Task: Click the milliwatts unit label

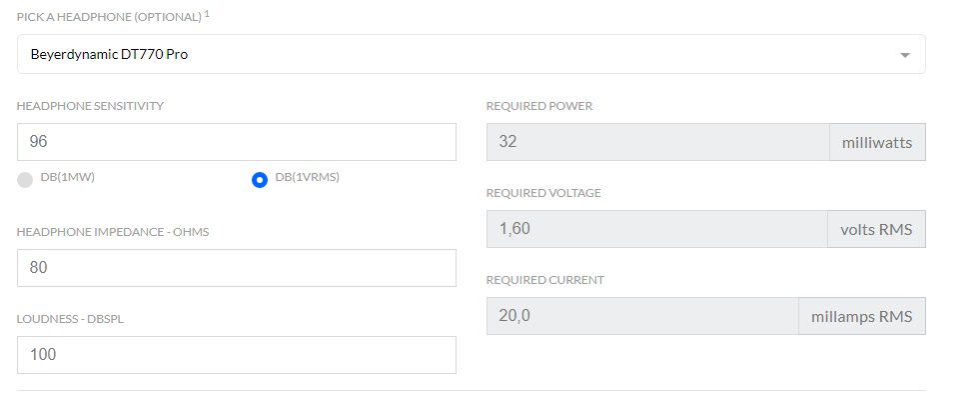Action: pos(877,142)
